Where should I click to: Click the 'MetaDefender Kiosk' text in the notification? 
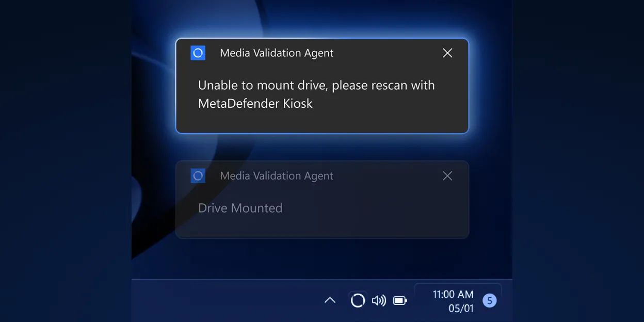[255, 103]
